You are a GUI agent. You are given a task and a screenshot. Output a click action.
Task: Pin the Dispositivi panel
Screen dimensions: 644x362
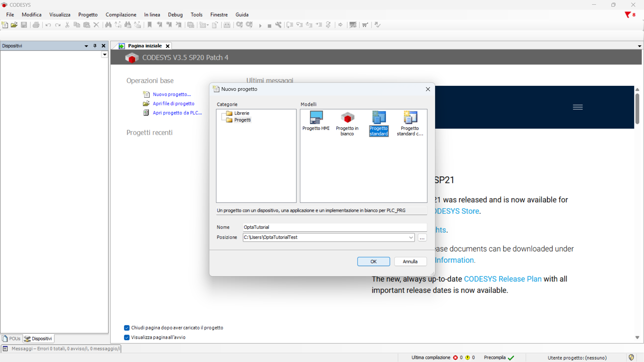tap(95, 46)
